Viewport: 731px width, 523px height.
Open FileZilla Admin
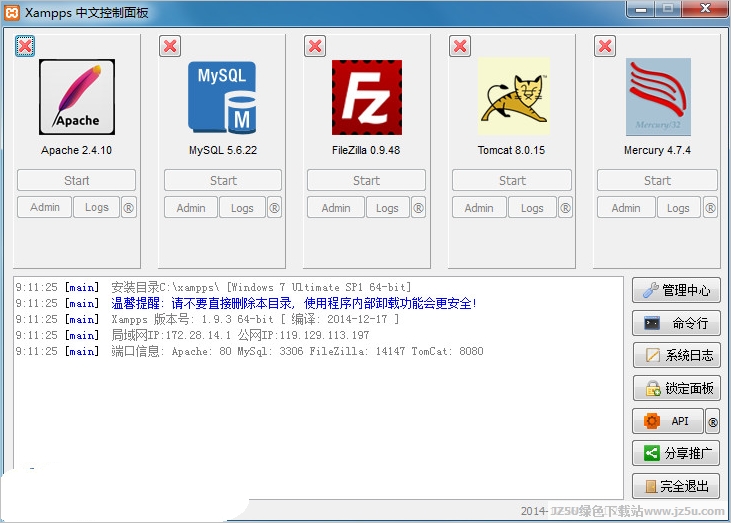click(x=336, y=208)
